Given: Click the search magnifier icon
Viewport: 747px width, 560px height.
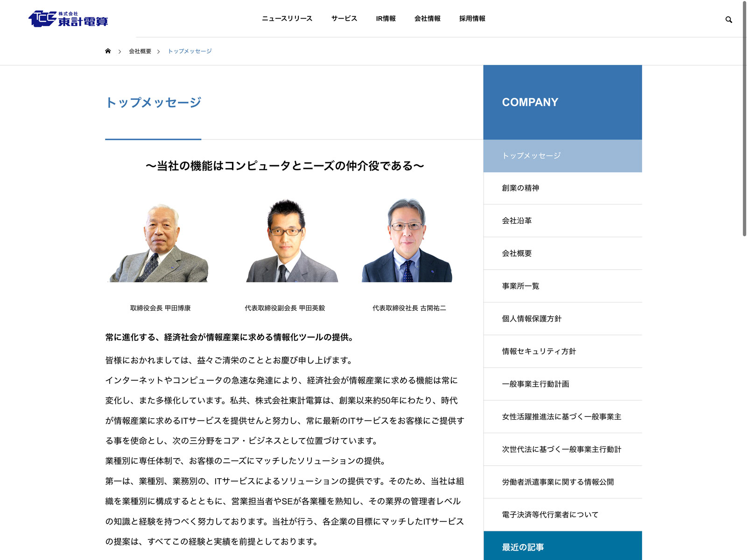Looking at the screenshot, I should (728, 20).
